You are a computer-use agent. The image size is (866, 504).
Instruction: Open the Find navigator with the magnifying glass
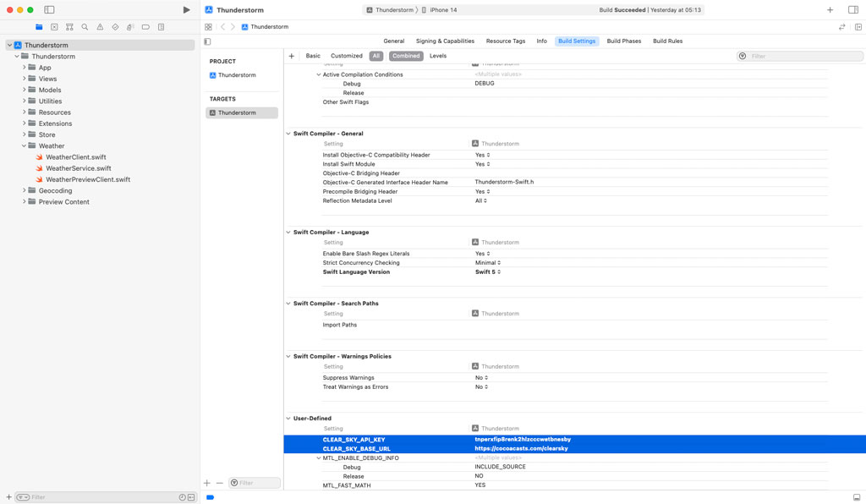[x=85, y=26]
